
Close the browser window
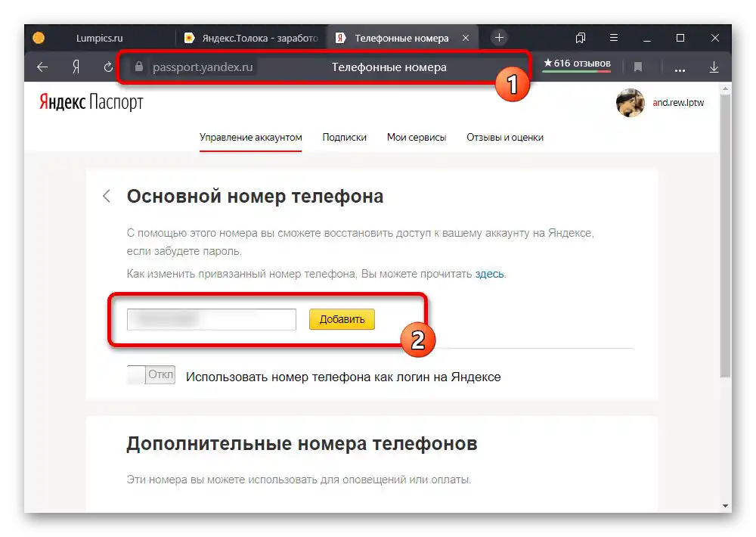[x=715, y=38]
